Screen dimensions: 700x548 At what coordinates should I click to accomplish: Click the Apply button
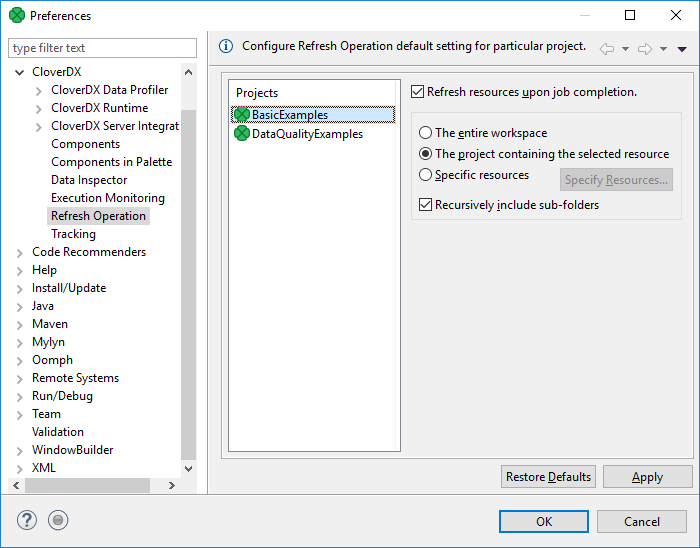click(647, 477)
